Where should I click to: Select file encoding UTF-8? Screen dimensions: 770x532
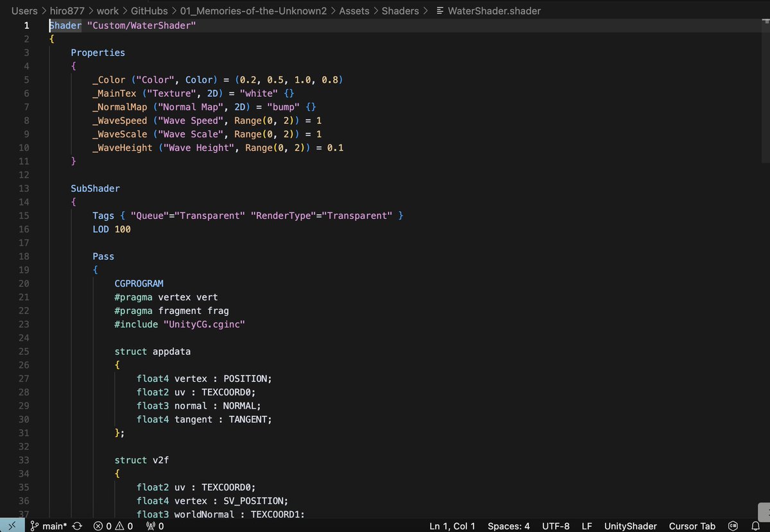[556, 526]
